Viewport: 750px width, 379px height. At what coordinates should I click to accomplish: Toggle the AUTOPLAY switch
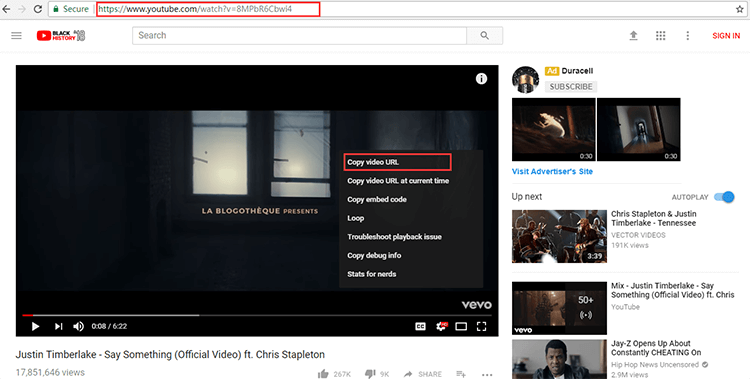[x=724, y=197]
